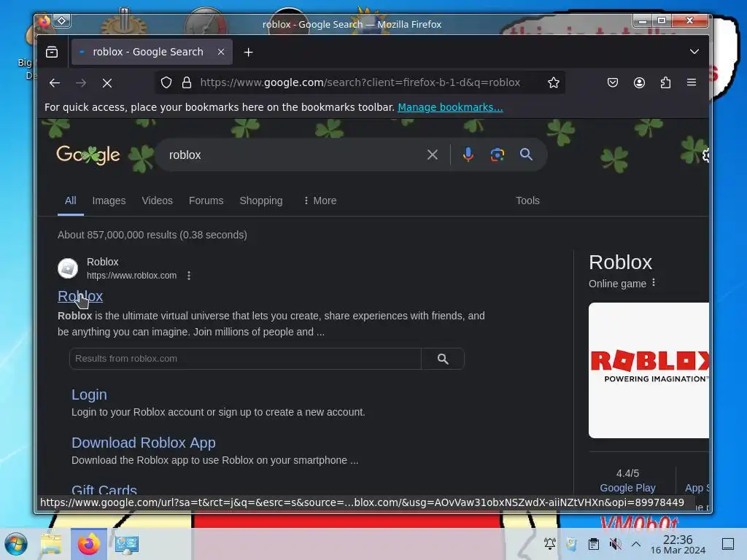Screen dimensions: 747x560
Task: Start voice search with microphone
Action: click(x=468, y=155)
